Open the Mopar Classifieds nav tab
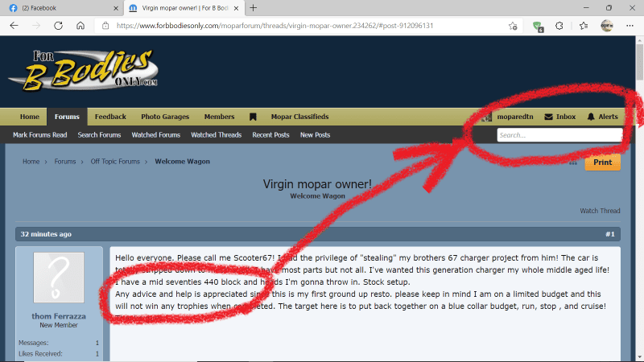Image resolution: width=644 pixels, height=362 pixels. (299, 117)
